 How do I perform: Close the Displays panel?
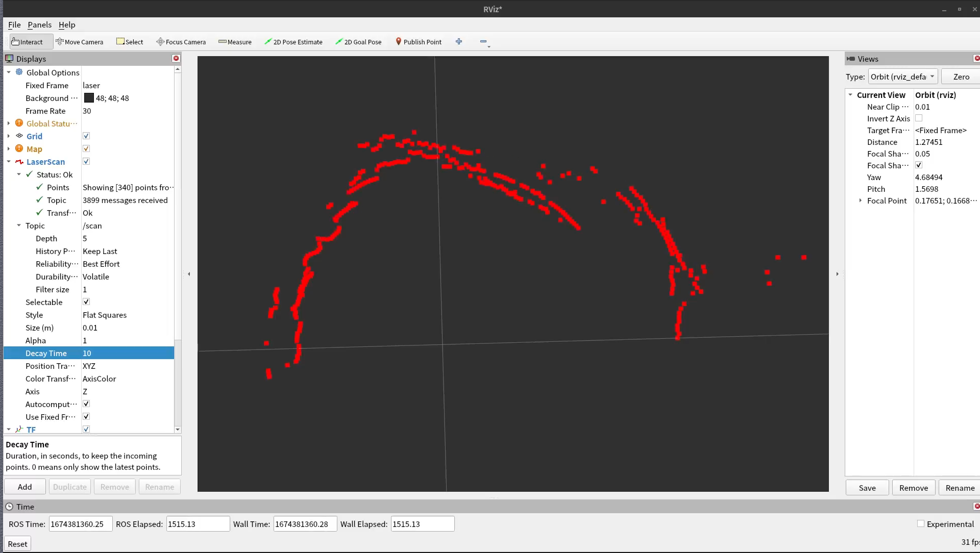point(176,59)
